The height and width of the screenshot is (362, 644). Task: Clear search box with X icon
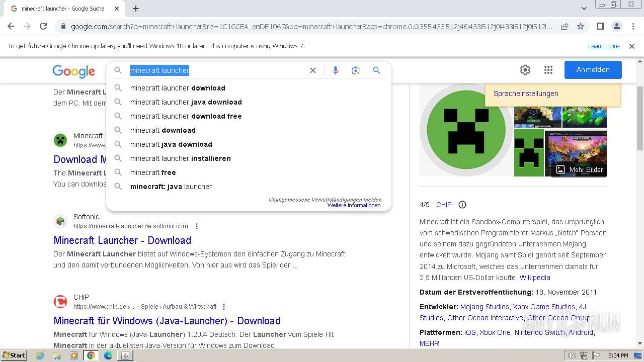[313, 70]
